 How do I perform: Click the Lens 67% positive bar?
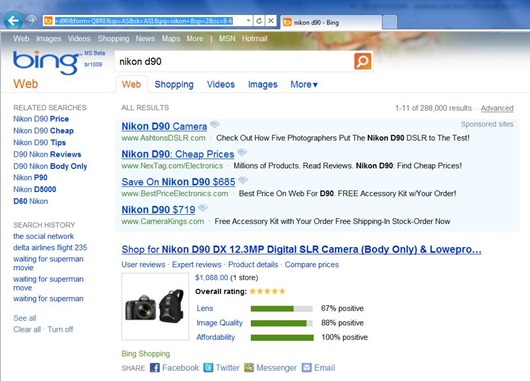pos(282,309)
